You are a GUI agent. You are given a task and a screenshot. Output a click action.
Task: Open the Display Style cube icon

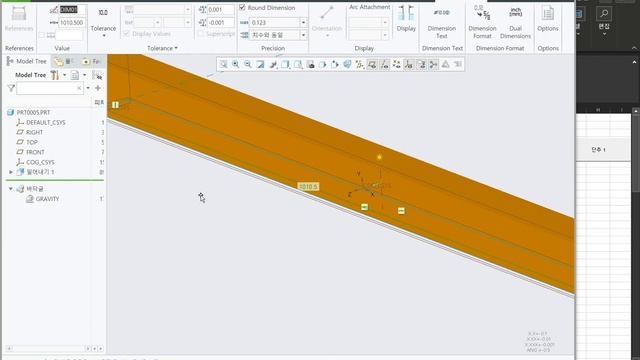pos(285,64)
